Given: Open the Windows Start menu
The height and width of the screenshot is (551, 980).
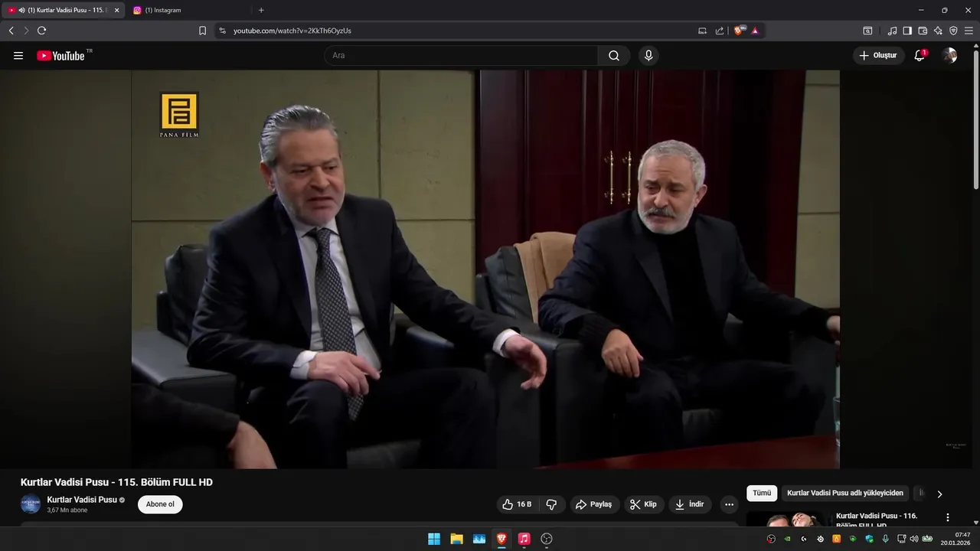Looking at the screenshot, I should click(434, 539).
